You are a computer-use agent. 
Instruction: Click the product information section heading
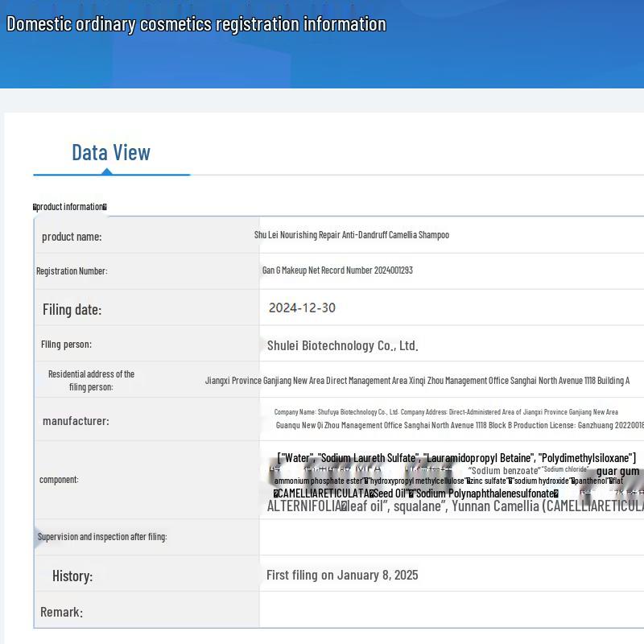[70, 207]
